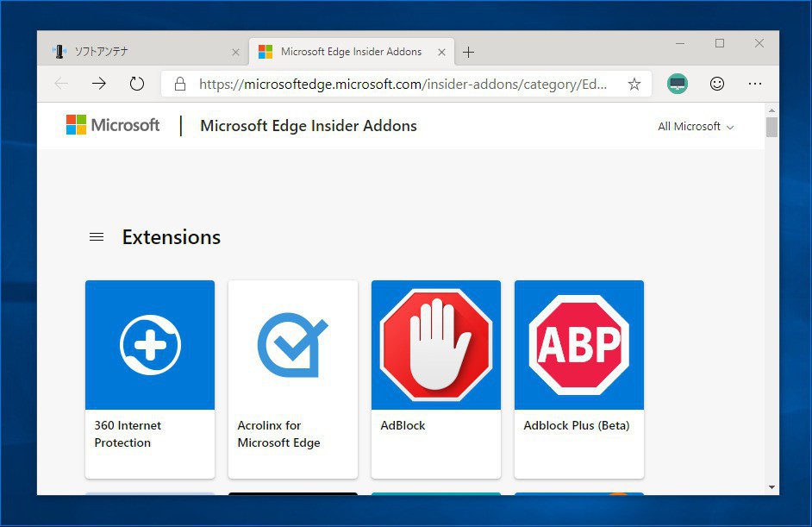Screen dimensions: 812x527
Task: Click the Microsoft logo
Action: click(113, 126)
